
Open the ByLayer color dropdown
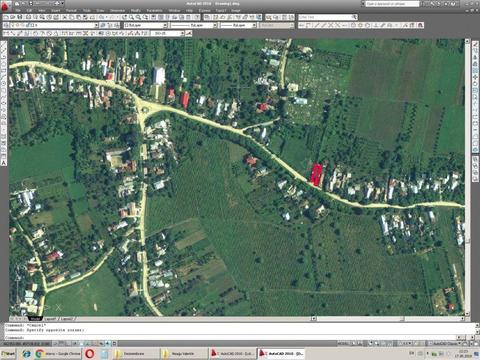pos(145,25)
